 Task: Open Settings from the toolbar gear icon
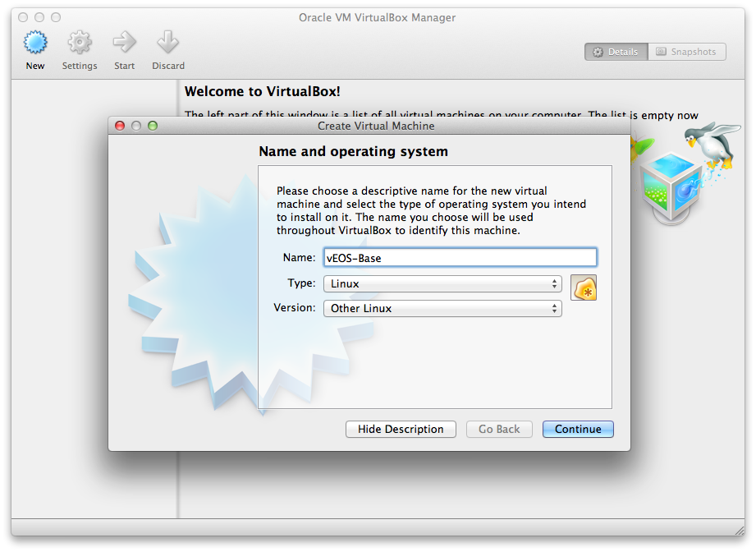(x=80, y=43)
